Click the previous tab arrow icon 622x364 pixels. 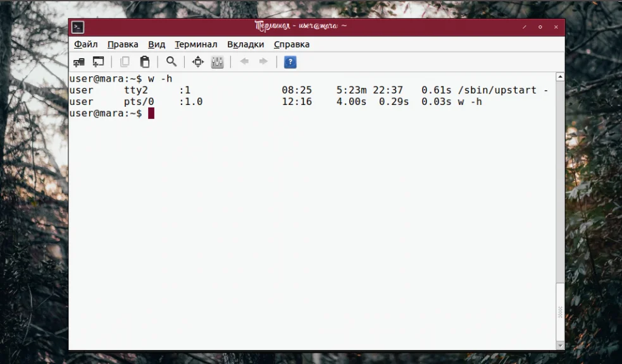click(x=244, y=61)
